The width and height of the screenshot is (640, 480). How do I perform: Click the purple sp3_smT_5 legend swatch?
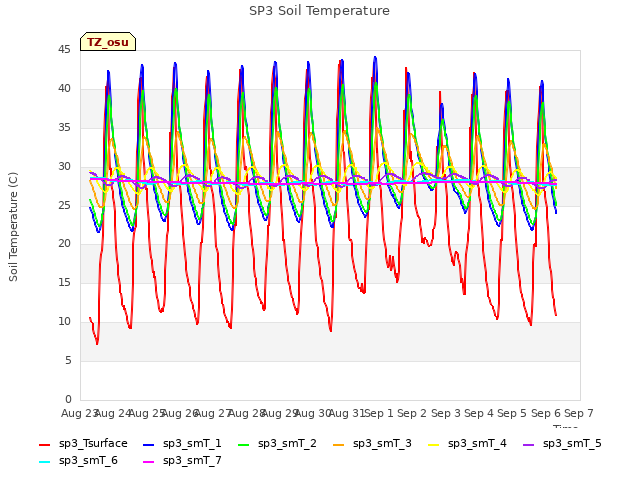pos(529,444)
